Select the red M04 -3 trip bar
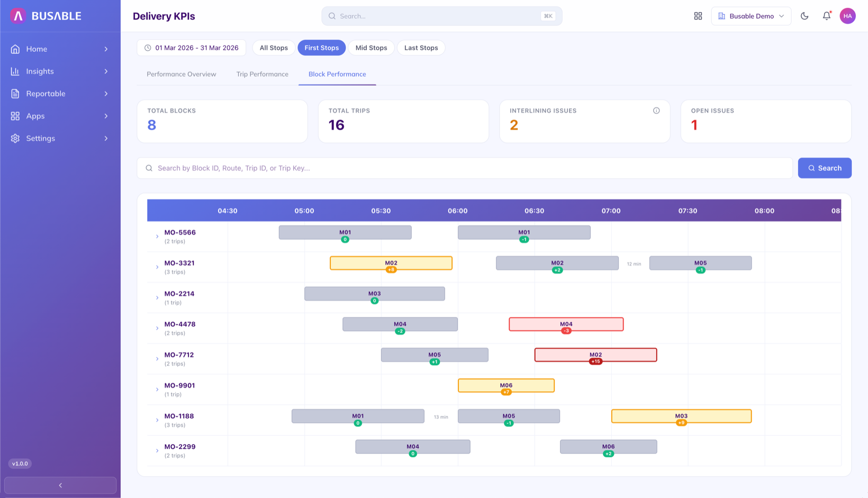 click(x=566, y=324)
